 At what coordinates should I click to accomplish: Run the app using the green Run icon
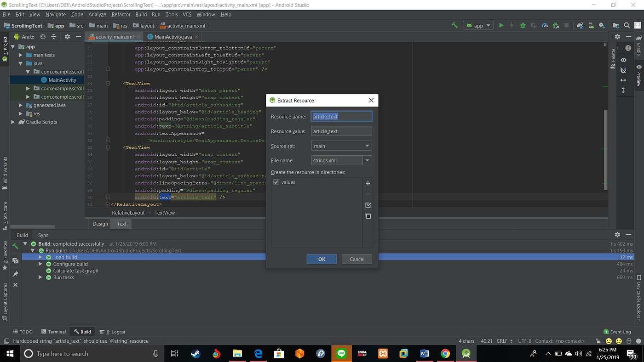501,25
